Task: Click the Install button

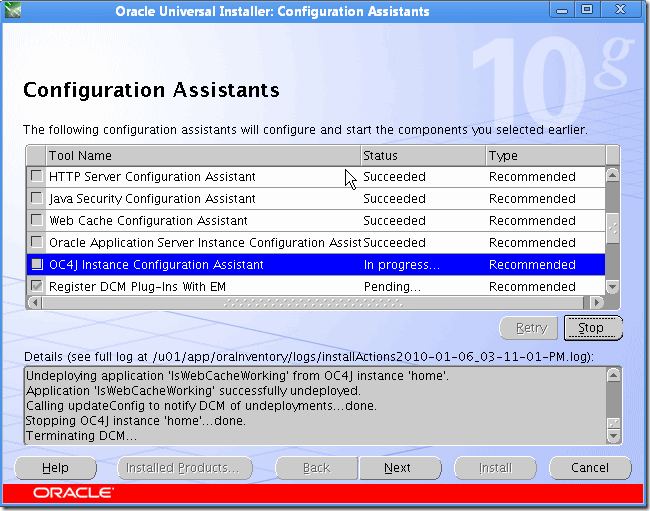Action: [x=495, y=468]
